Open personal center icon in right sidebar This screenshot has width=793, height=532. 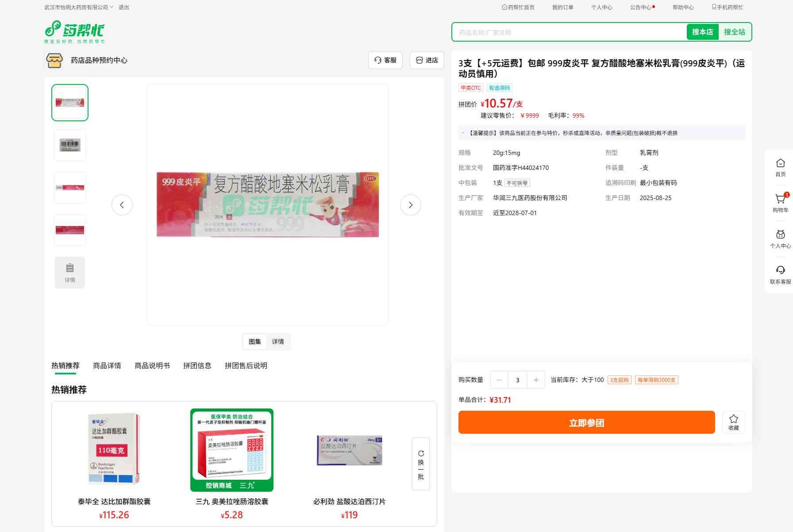click(780, 235)
